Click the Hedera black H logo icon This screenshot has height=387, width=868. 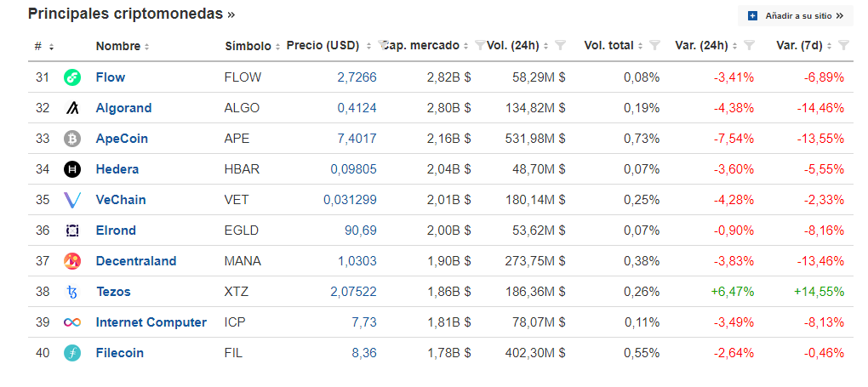point(72,169)
